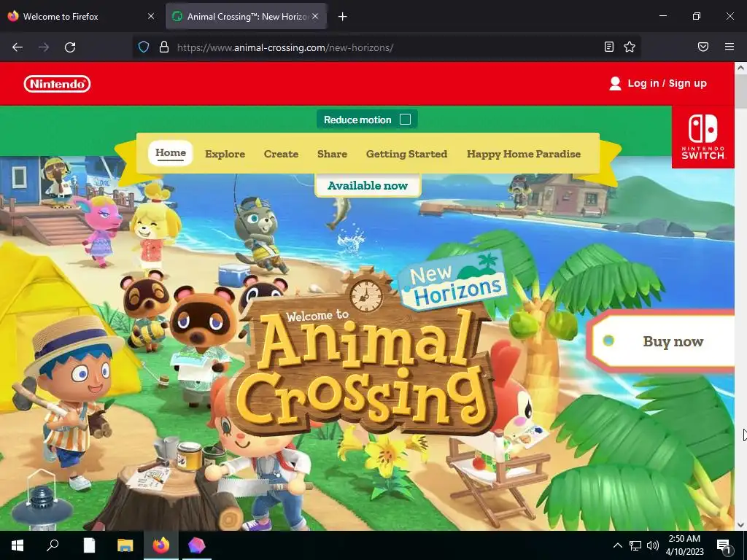Open the Share navigation item
Viewport: 747px width, 560px height.
tap(332, 154)
